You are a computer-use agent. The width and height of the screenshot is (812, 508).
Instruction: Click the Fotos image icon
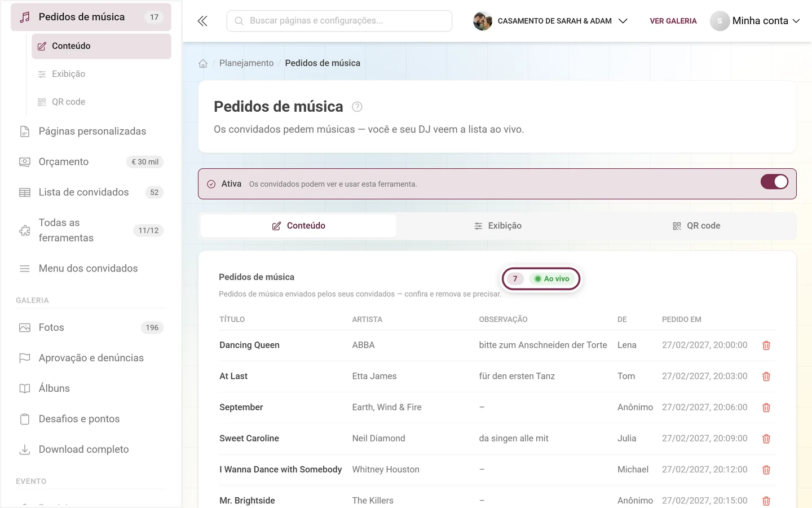point(25,327)
